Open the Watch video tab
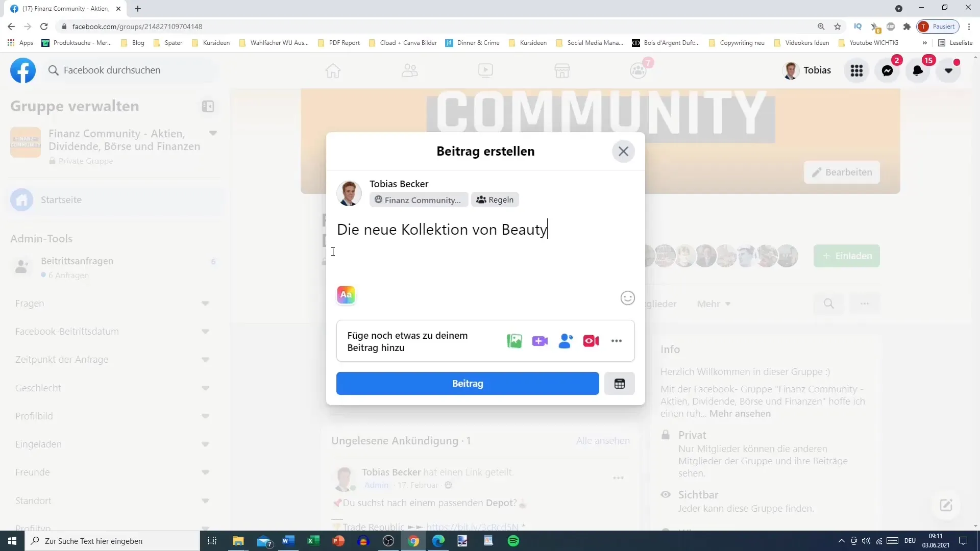980x551 pixels. point(485,70)
